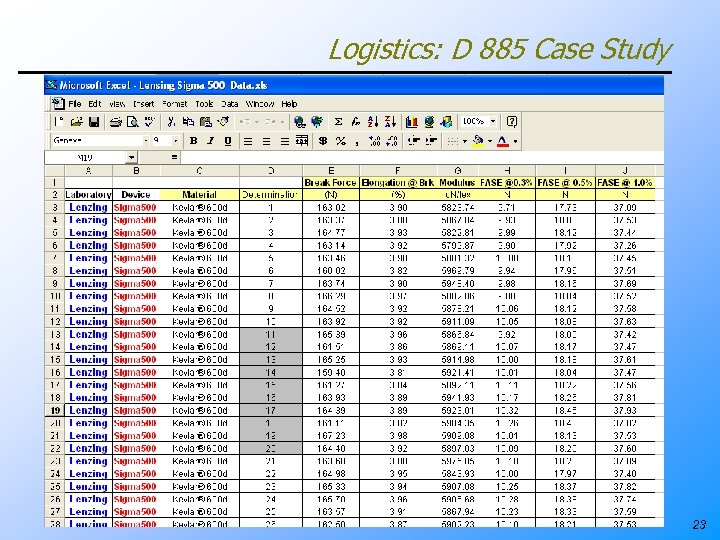
Task: Click the Office Assistant help icon
Action: coord(512,122)
